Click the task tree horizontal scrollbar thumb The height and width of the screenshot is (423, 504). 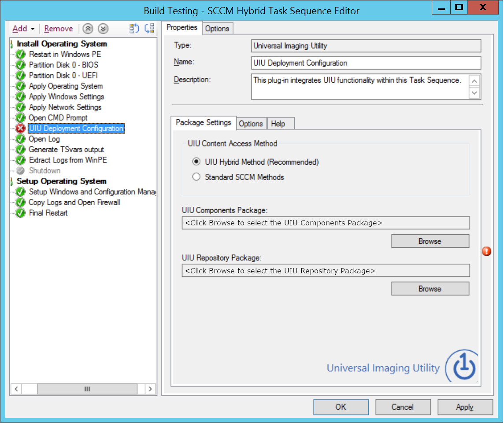point(87,389)
